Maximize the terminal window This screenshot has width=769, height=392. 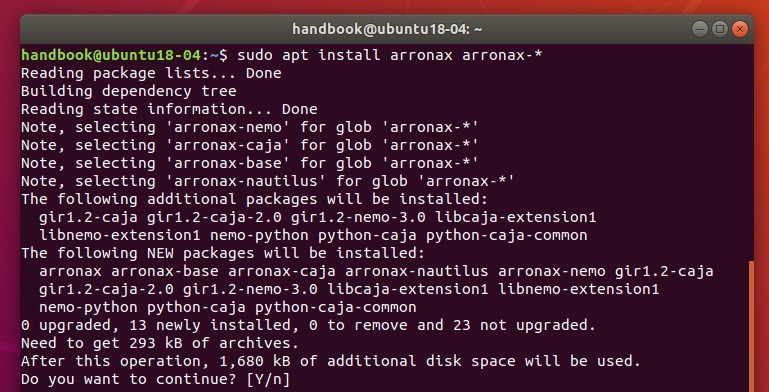[x=719, y=29]
